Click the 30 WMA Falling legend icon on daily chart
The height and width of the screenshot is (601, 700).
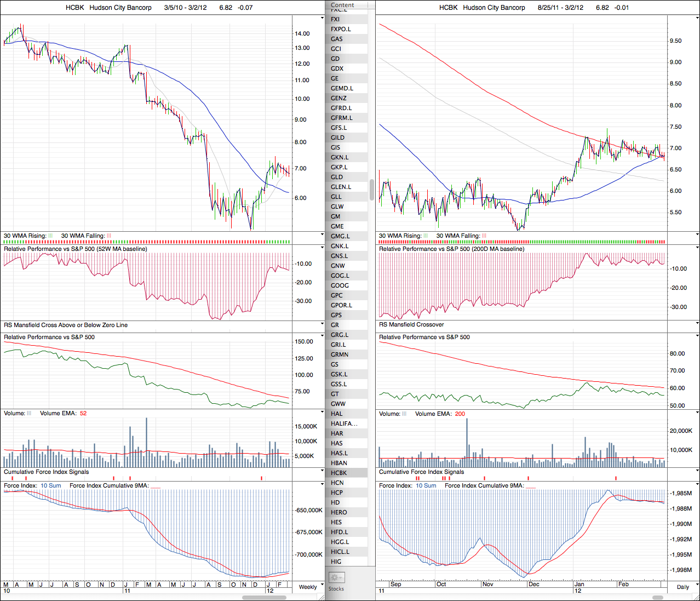(x=484, y=236)
